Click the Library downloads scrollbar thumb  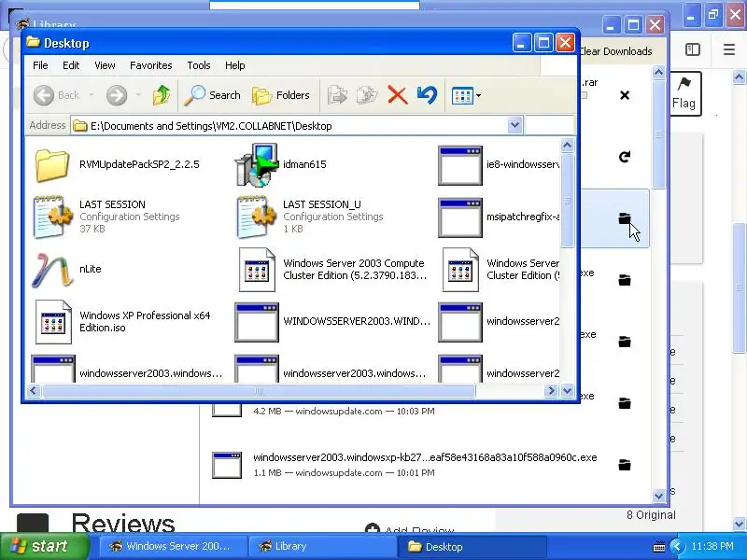(658, 134)
